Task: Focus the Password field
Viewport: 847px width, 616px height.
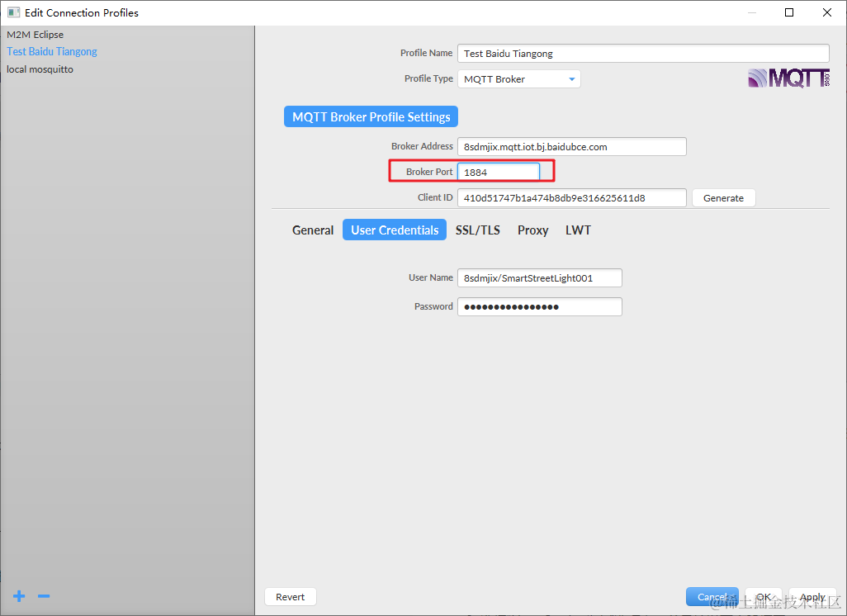Action: coord(540,306)
